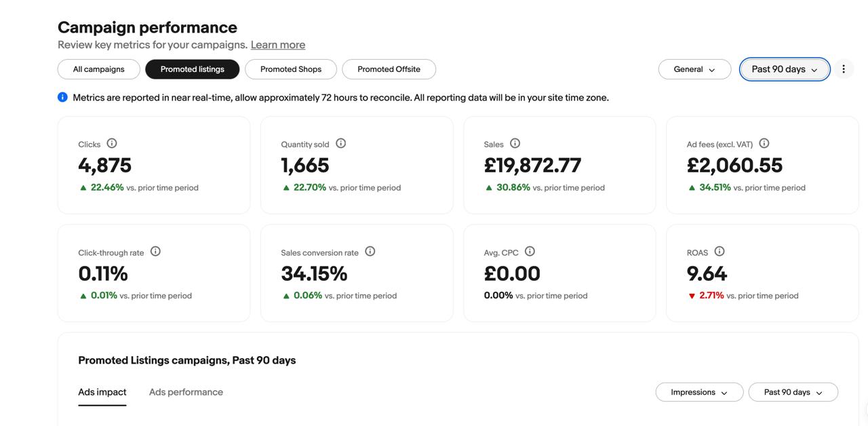The width and height of the screenshot is (868, 426).
Task: Select the Promoted listings filter pill
Action: click(x=193, y=69)
